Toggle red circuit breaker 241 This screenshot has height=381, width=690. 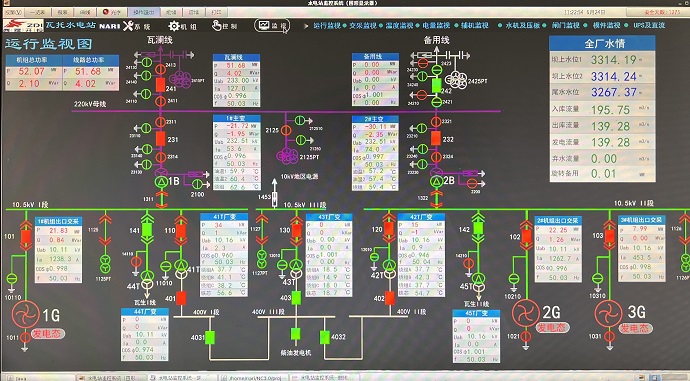(161, 84)
